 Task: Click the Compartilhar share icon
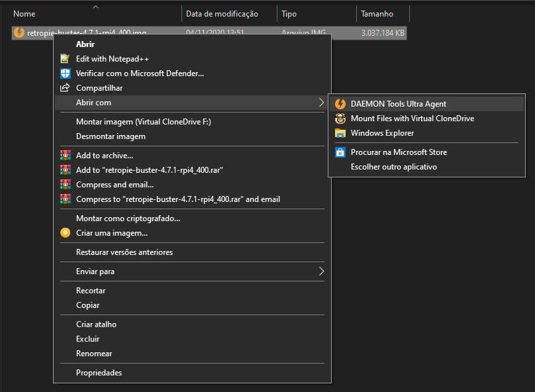(x=65, y=87)
